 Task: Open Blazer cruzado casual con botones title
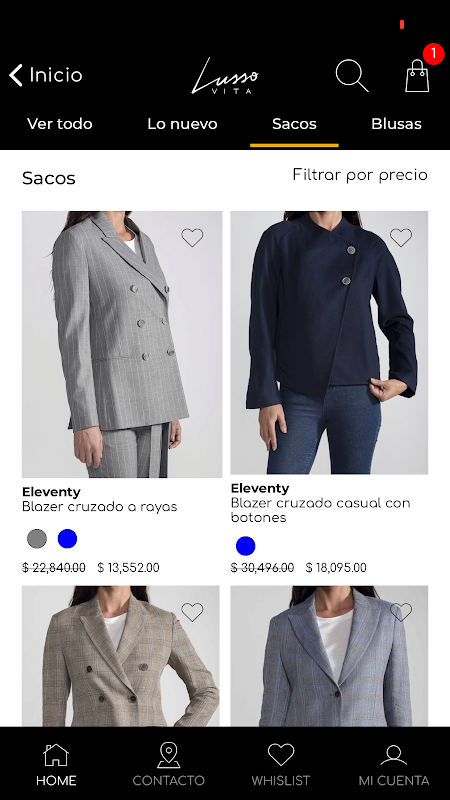tap(320, 510)
